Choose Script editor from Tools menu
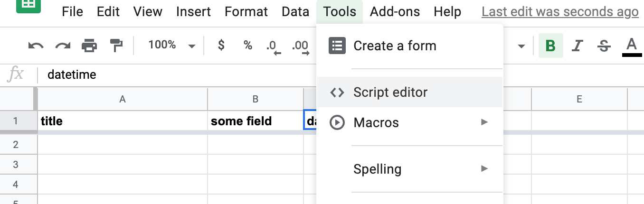 point(409,92)
